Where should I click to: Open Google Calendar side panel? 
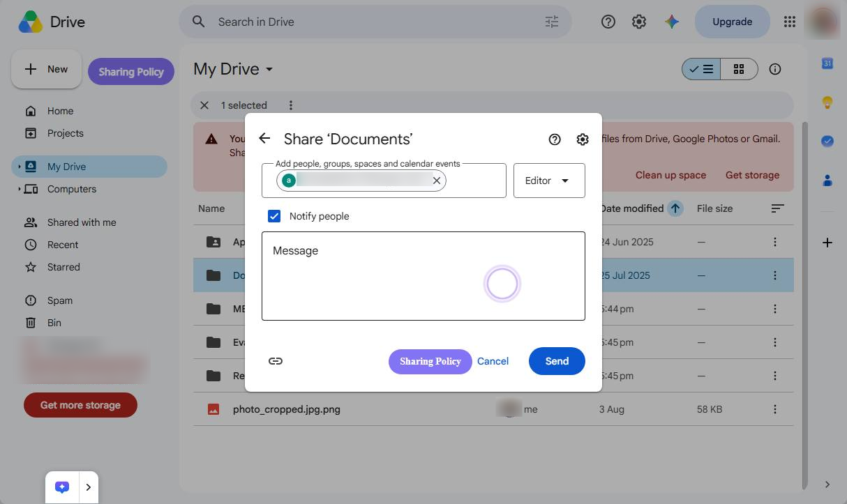click(x=827, y=63)
